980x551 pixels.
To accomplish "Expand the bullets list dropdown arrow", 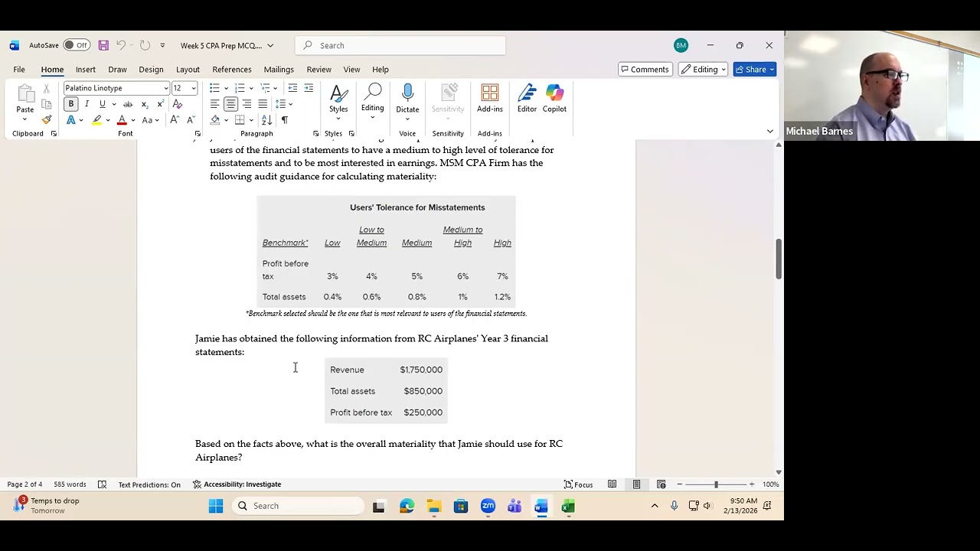I will (226, 88).
